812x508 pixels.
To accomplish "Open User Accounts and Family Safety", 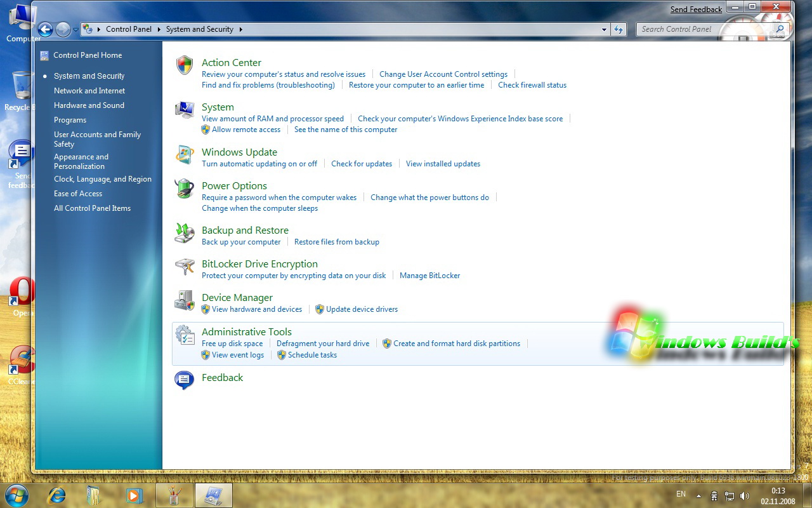I will 97,139.
